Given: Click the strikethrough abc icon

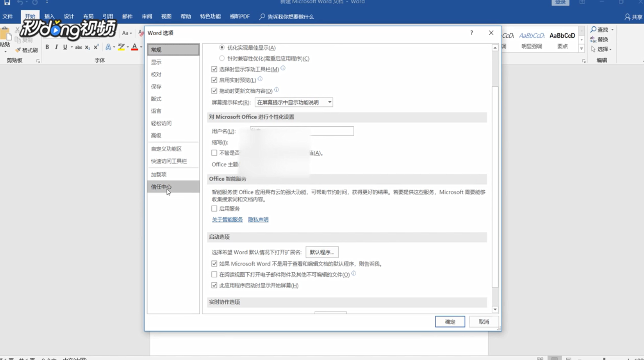Looking at the screenshot, I should pyautogui.click(x=79, y=47).
